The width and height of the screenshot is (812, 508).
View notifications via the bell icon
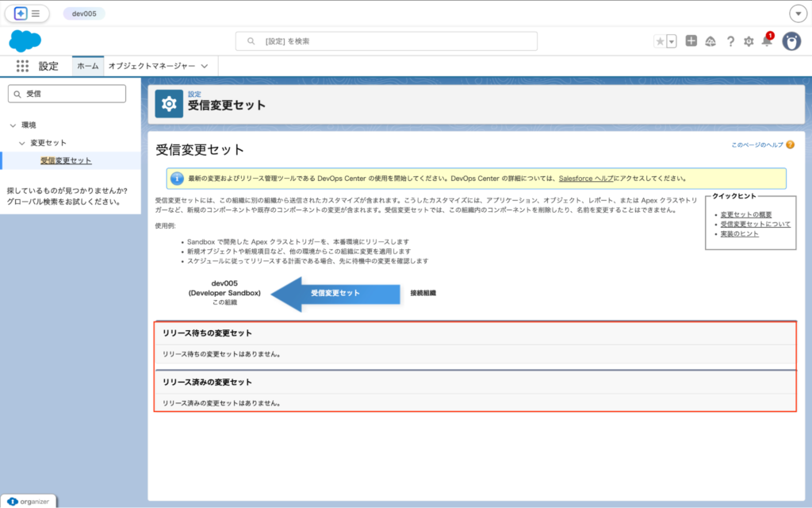767,41
